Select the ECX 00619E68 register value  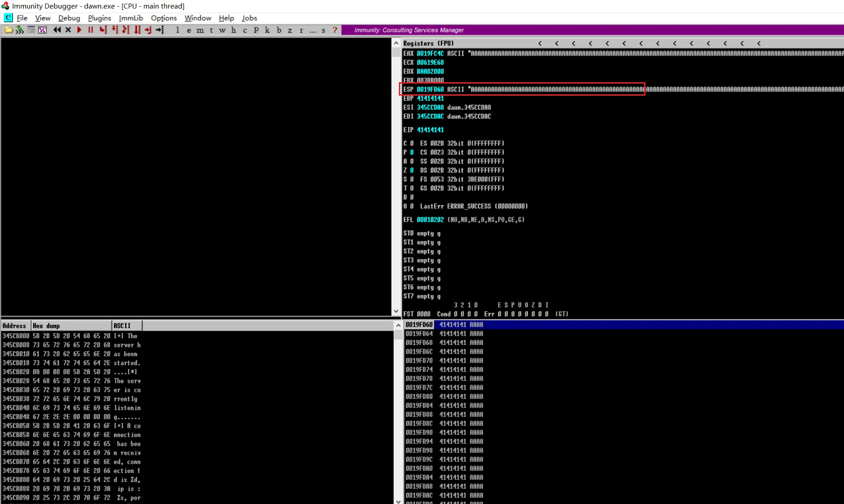point(430,62)
